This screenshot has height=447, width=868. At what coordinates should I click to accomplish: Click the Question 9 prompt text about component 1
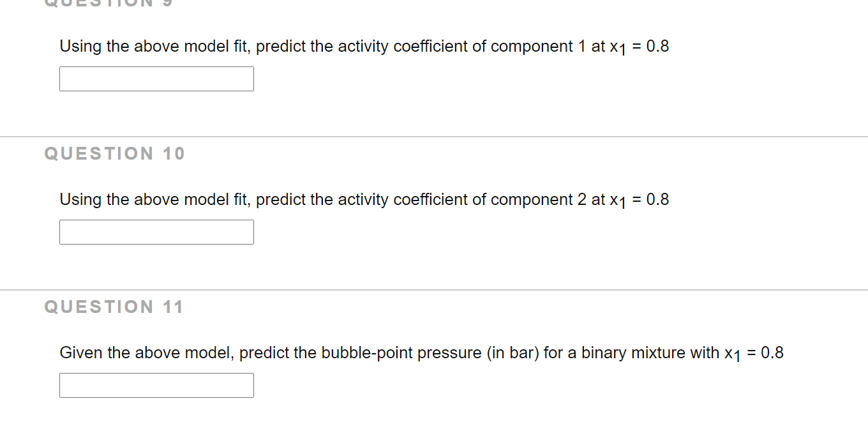[364, 46]
